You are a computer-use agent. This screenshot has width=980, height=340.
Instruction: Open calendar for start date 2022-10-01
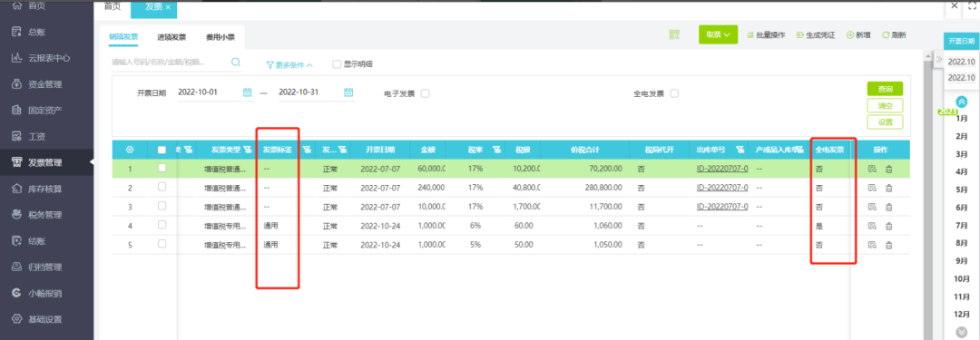(247, 92)
